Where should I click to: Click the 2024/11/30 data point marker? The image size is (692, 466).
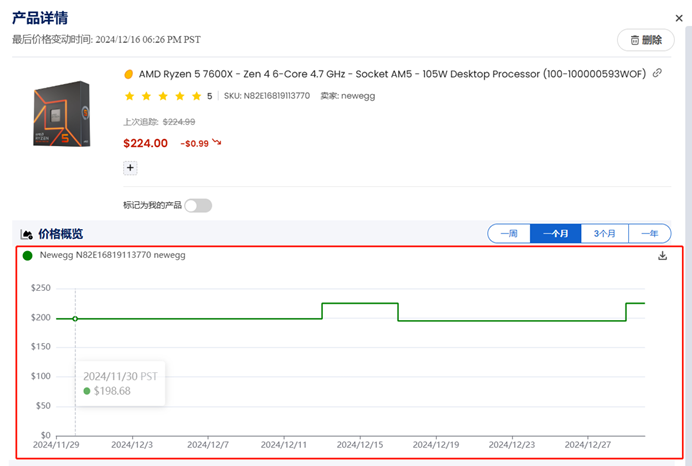(x=75, y=319)
